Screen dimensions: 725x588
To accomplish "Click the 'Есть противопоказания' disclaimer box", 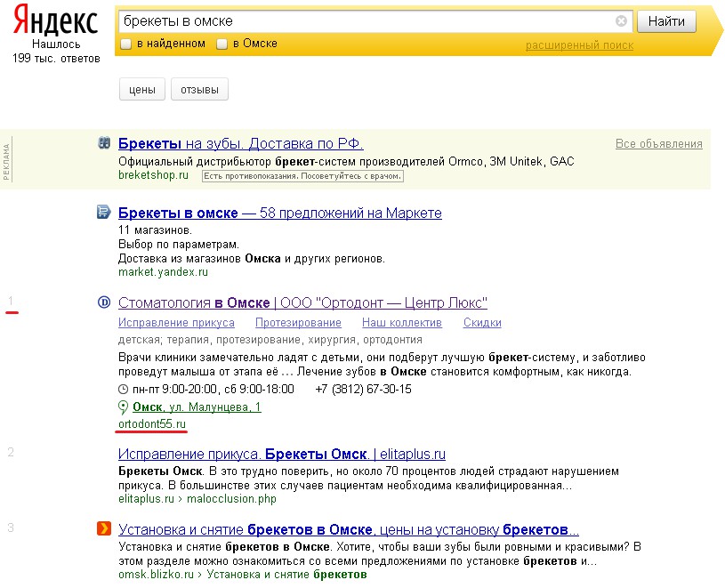I will tap(302, 176).
